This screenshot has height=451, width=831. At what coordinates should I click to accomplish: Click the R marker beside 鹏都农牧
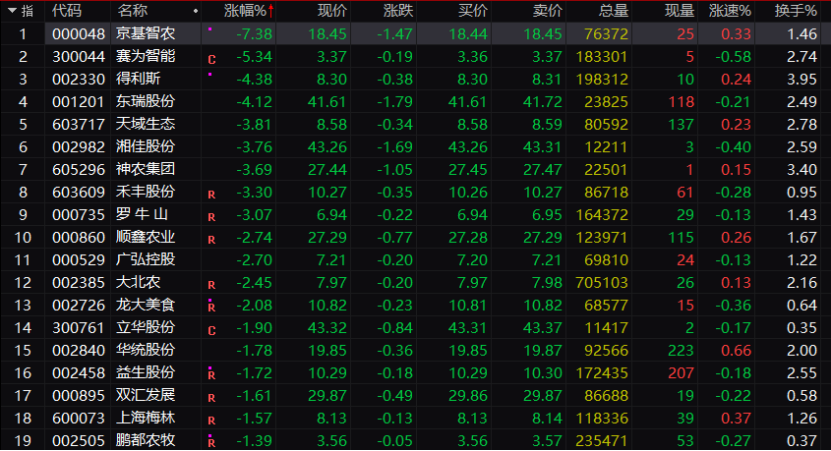point(211,442)
